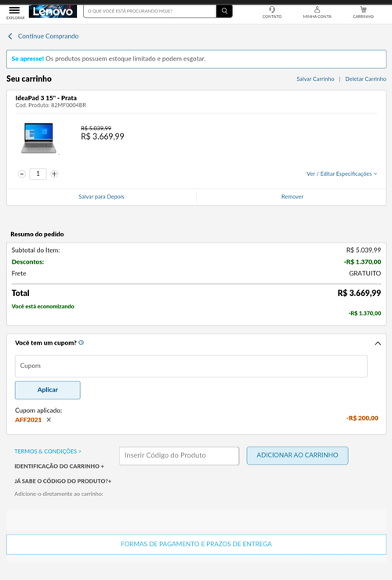The width and height of the screenshot is (392, 580).
Task: Collapse the coupon section chevron
Action: click(378, 344)
